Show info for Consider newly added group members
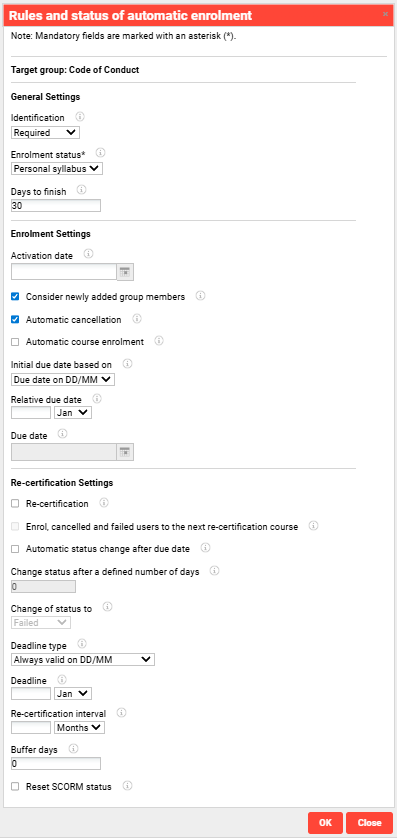 click(x=200, y=296)
